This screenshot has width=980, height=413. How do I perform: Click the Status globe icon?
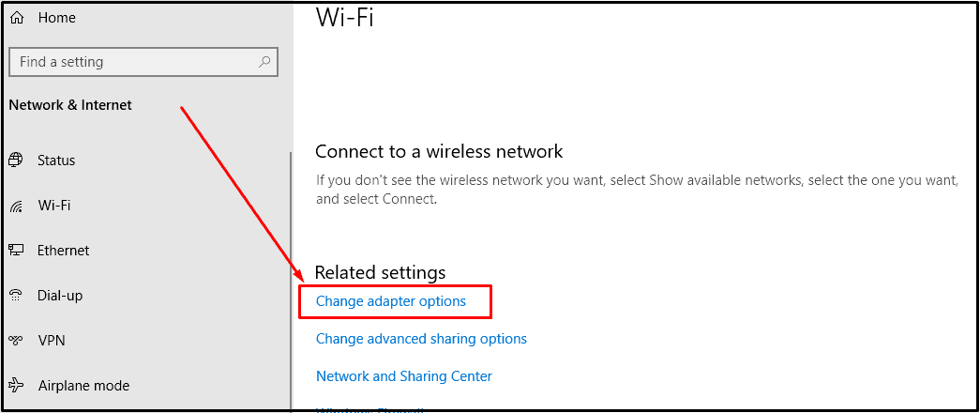16,161
